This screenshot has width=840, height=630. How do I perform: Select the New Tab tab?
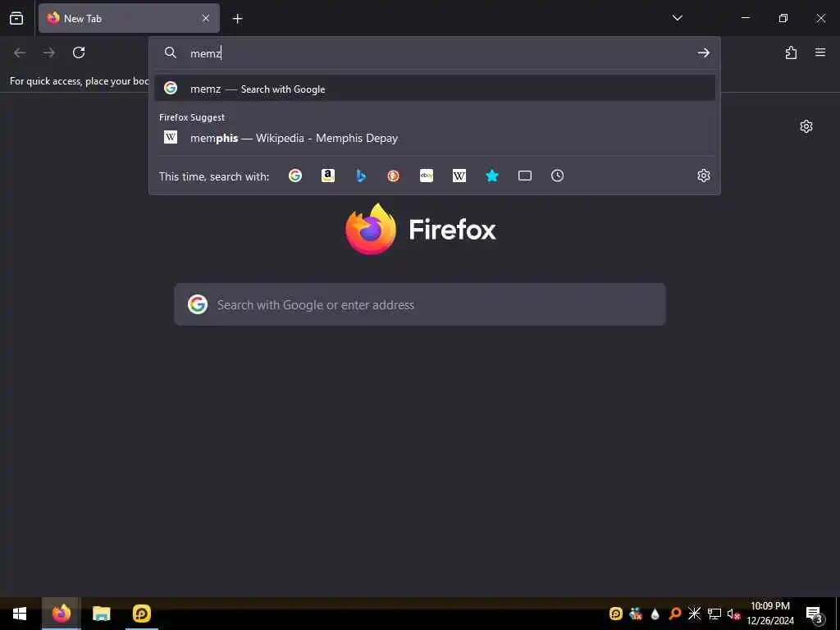point(129,18)
